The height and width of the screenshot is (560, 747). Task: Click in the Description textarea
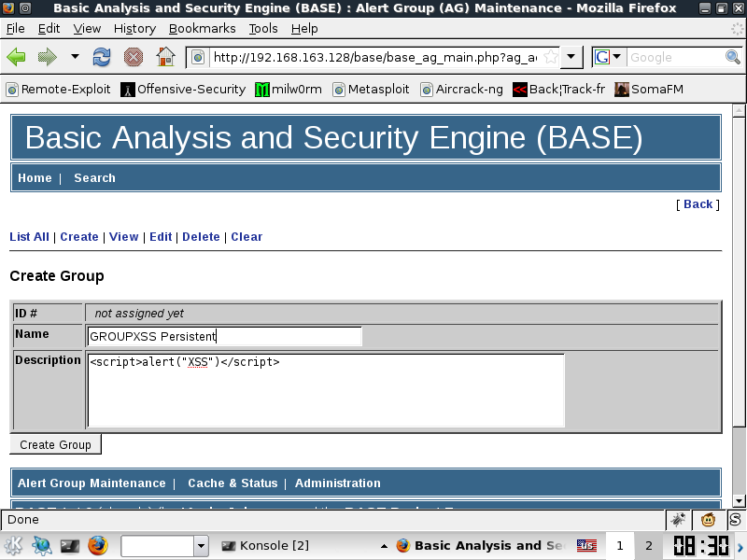326,390
